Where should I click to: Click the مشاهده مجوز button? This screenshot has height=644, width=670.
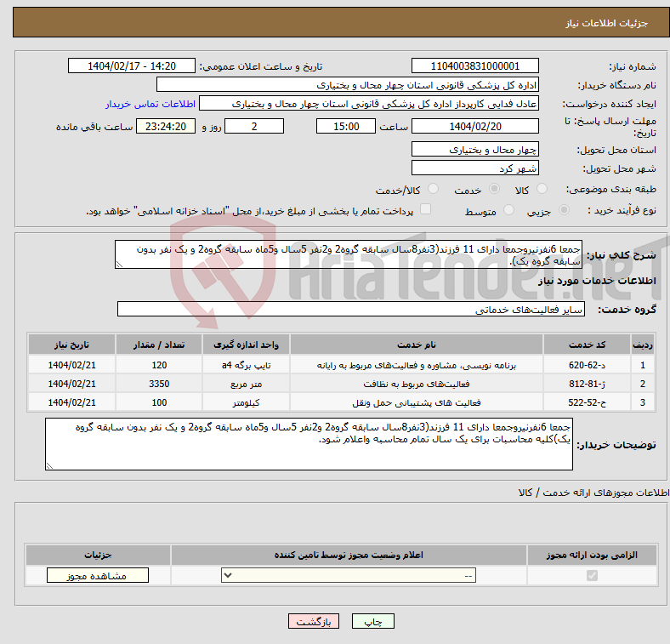[x=98, y=576]
